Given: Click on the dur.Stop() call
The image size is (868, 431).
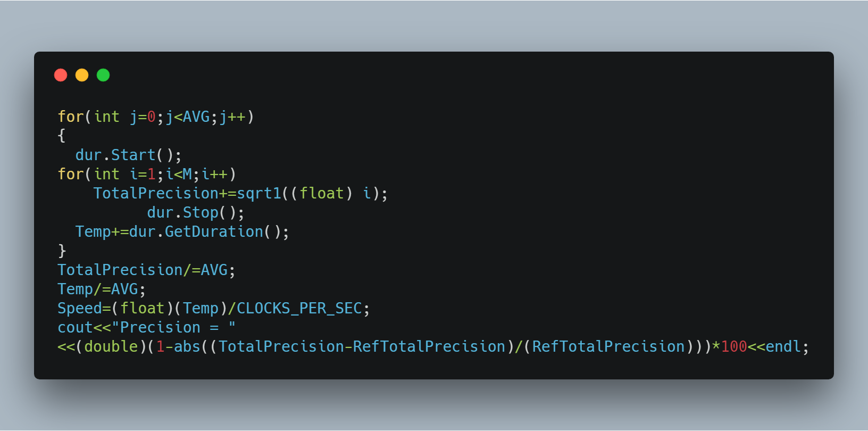Looking at the screenshot, I should coord(195,213).
